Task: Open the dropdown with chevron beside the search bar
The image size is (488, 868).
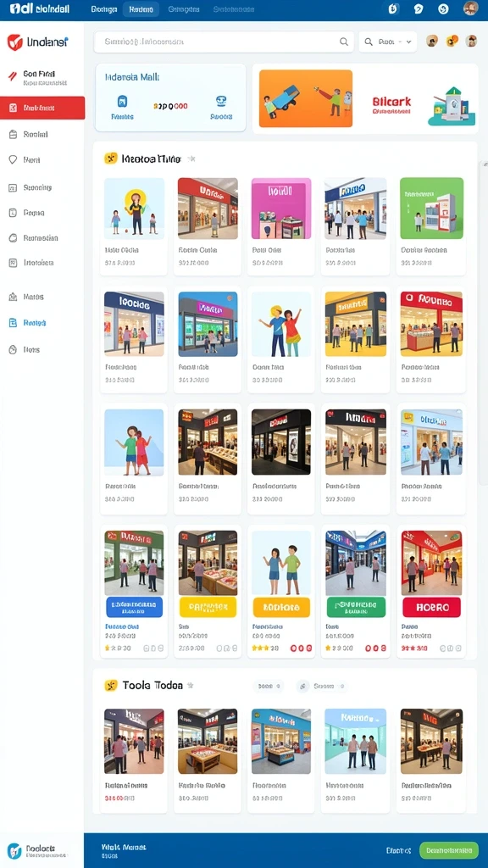Action: (x=388, y=42)
